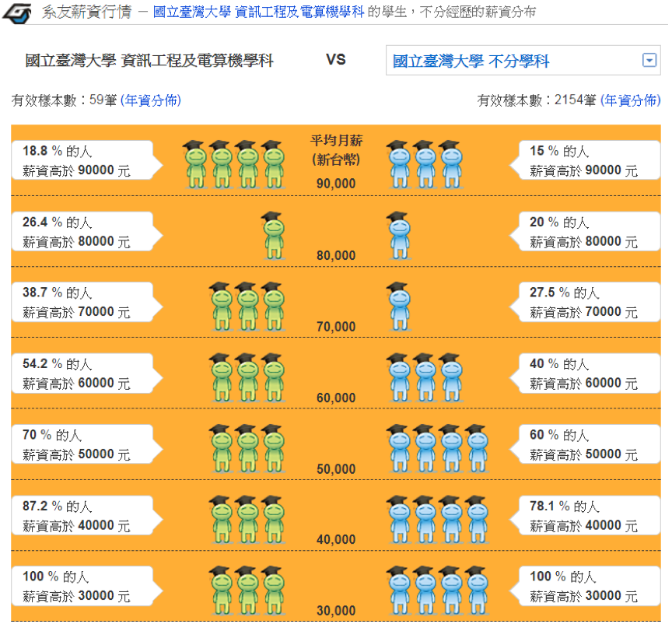Open the 國立臺灣大學 資訊工程及電算機學科 header link
This screenshot has width=672, height=624.
(258, 12)
